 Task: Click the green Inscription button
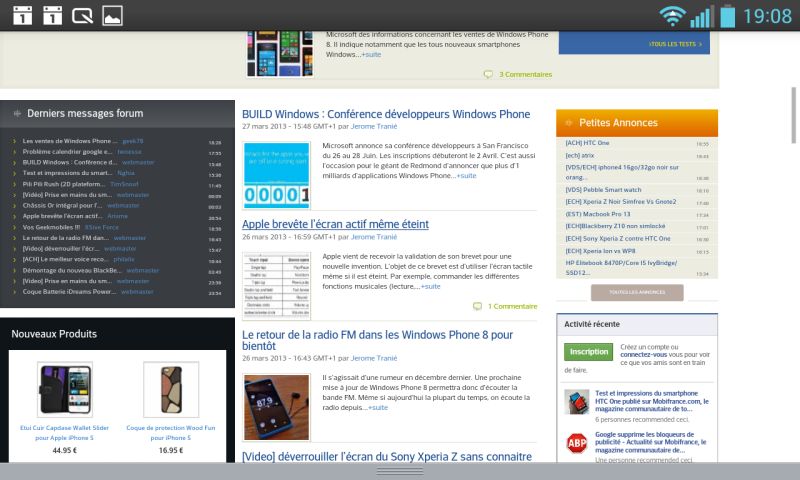[x=588, y=351]
